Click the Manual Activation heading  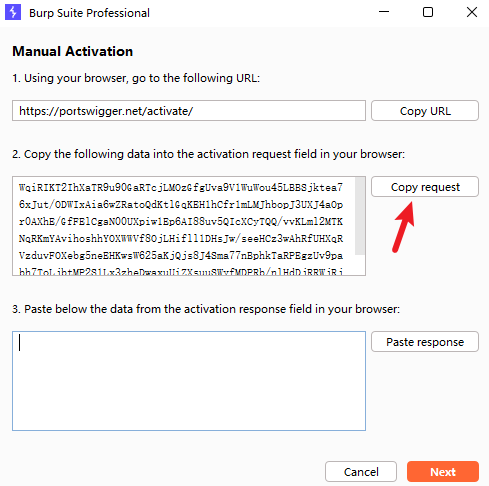click(73, 51)
